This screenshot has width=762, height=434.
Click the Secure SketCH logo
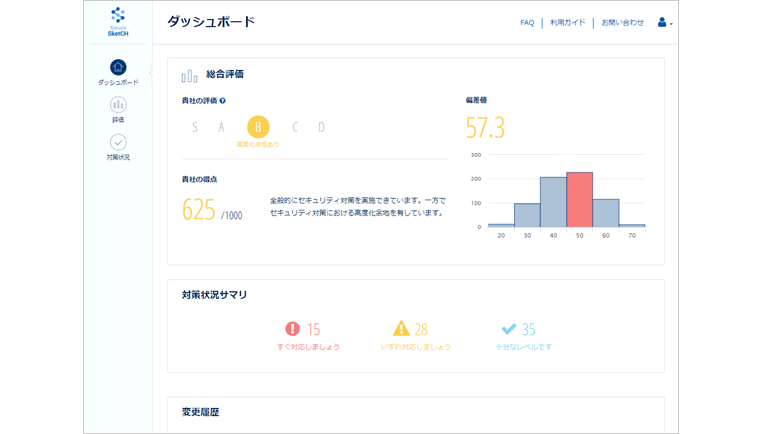pyautogui.click(x=118, y=21)
